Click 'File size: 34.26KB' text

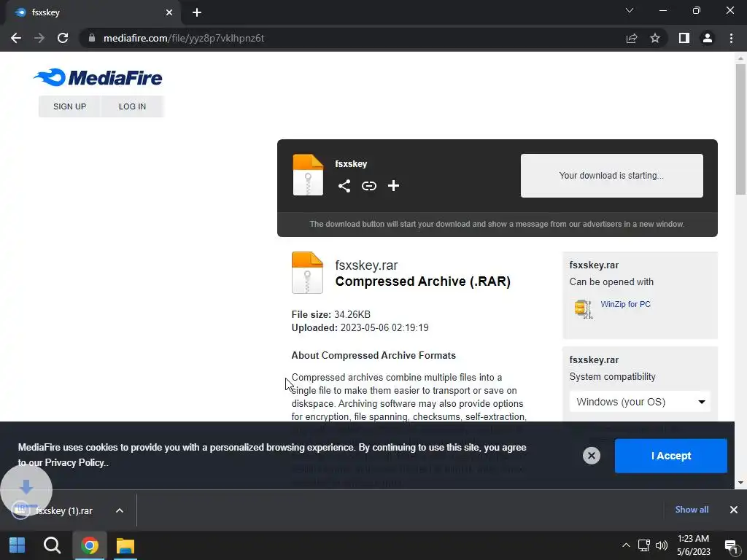click(x=331, y=314)
